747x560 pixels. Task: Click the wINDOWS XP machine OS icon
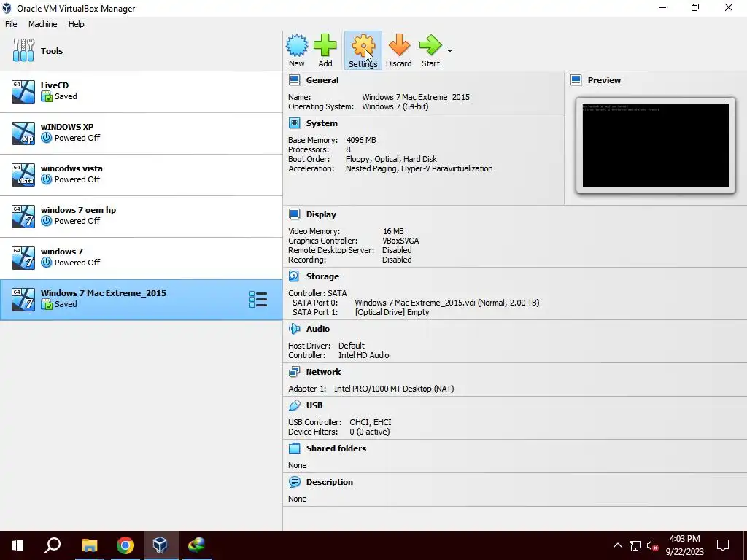point(23,133)
